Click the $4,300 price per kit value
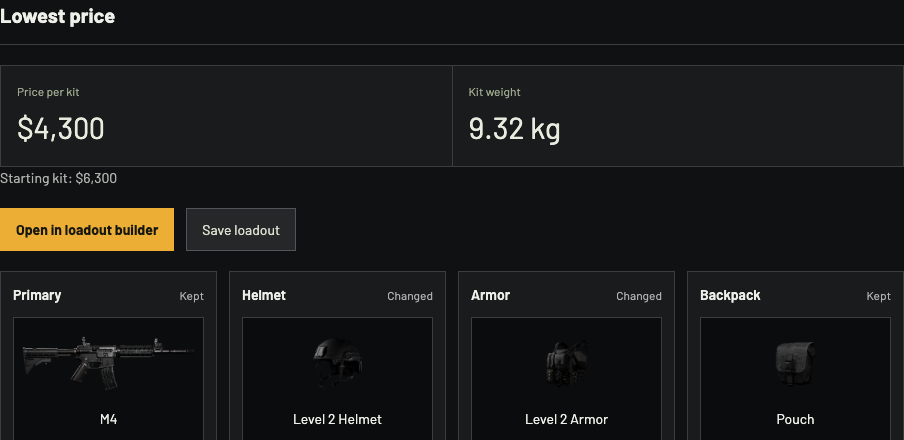This screenshot has width=904, height=440. coord(61,129)
